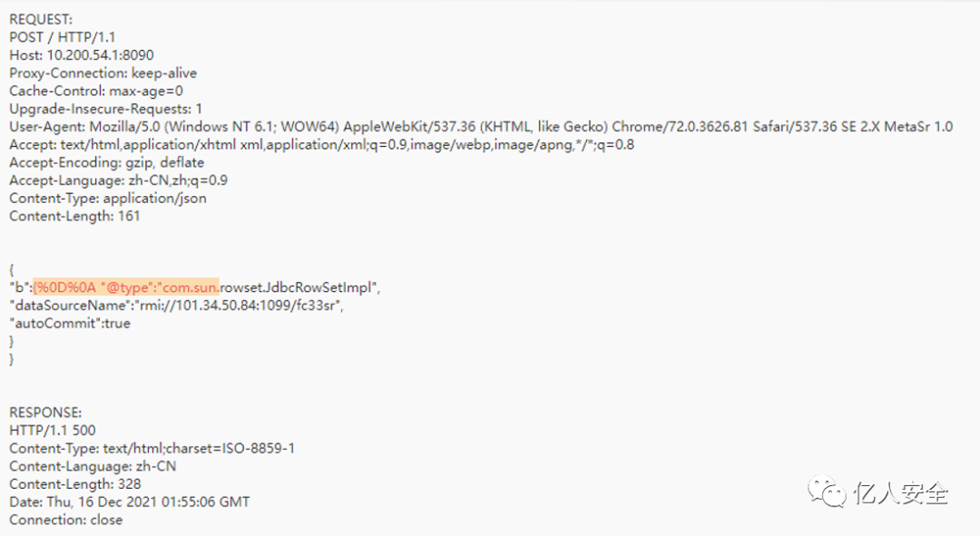Click the 亿人安全 watermark text
Viewport: 980px width, 536px height.
pyautogui.click(x=901, y=492)
